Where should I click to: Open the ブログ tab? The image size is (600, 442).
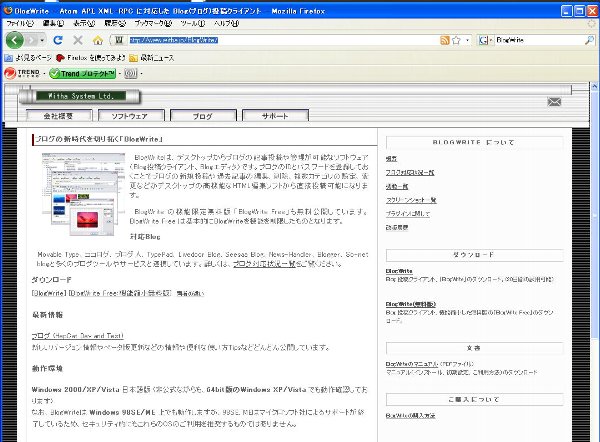pos(203,116)
